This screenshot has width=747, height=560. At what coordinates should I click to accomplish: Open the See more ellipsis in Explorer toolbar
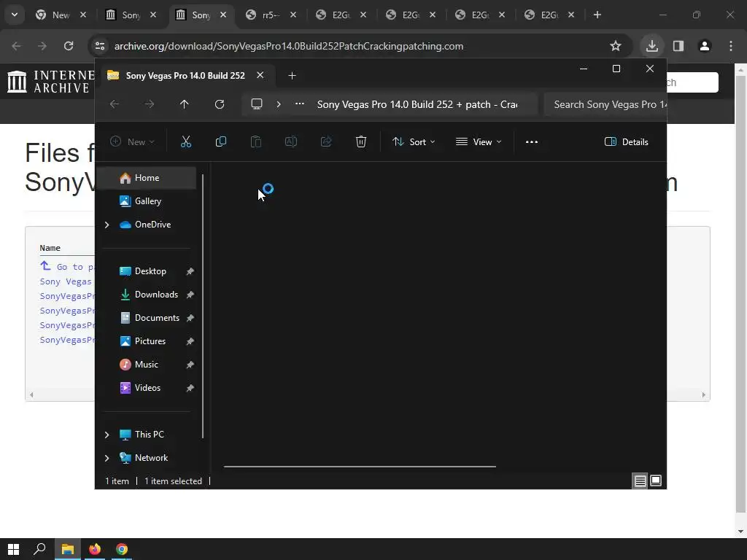[532, 142]
